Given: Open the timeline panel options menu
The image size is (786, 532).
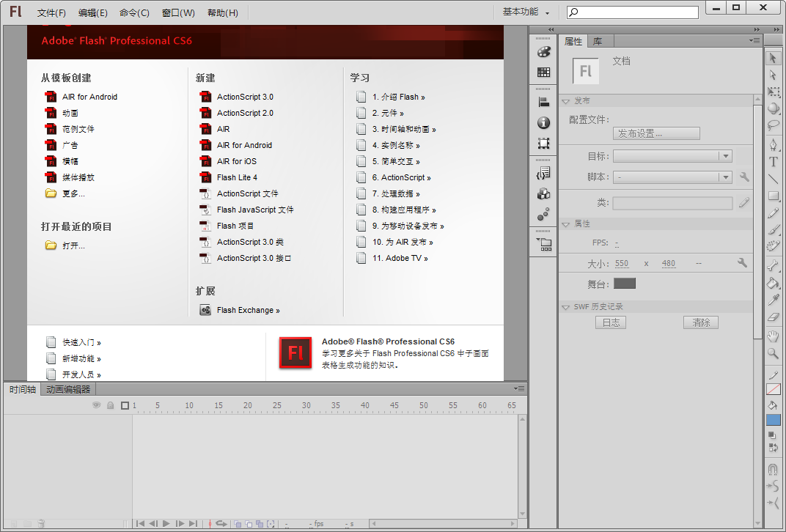Looking at the screenshot, I should click(x=519, y=388).
